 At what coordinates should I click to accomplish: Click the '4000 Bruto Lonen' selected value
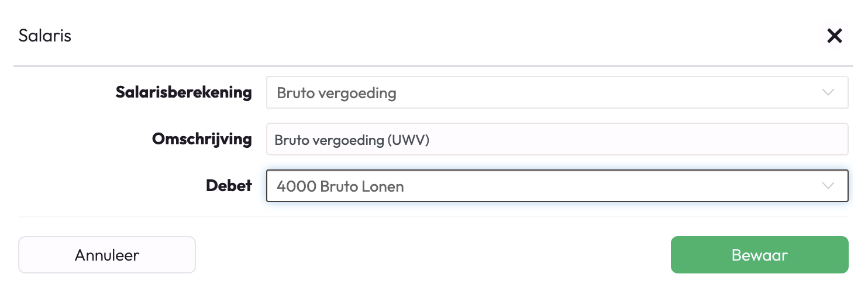coord(340,186)
